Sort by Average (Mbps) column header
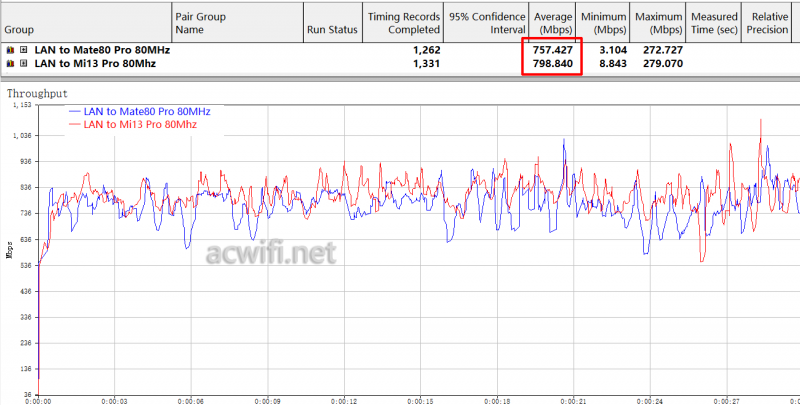Image resolution: width=800 pixels, height=405 pixels. 551,23
